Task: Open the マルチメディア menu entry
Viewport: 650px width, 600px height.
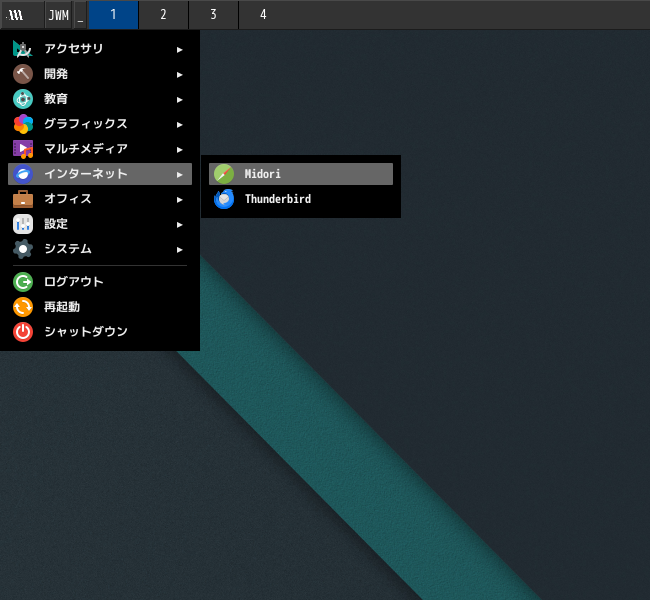Action: (100, 149)
